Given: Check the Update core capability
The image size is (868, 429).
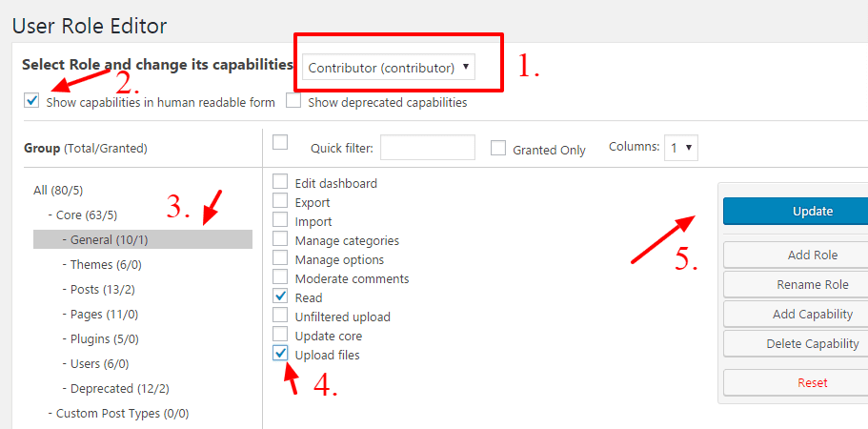Looking at the screenshot, I should tap(280, 335).
